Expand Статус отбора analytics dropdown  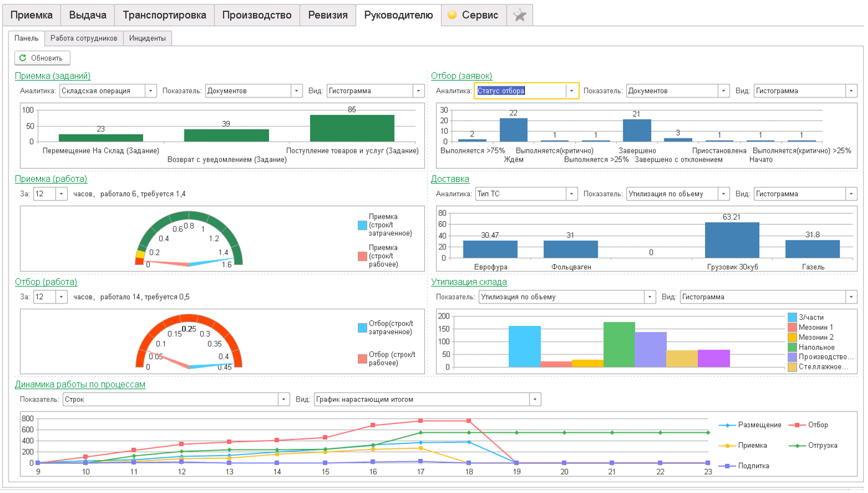(572, 91)
